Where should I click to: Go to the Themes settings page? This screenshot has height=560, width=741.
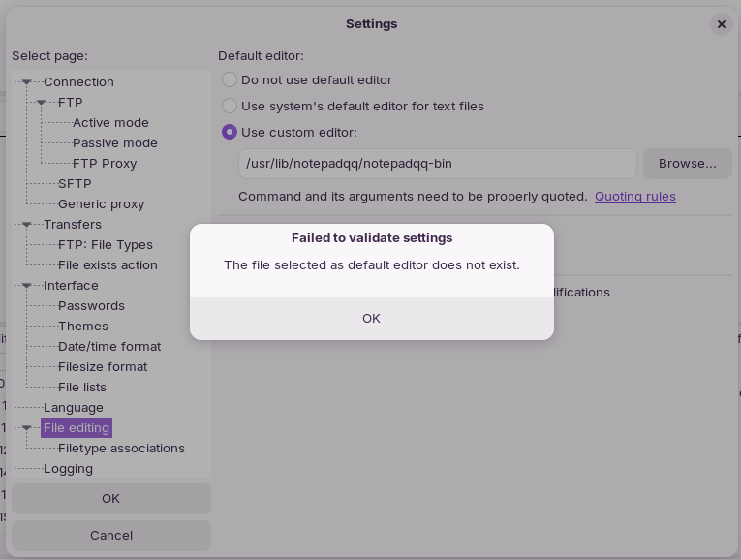[83, 327]
